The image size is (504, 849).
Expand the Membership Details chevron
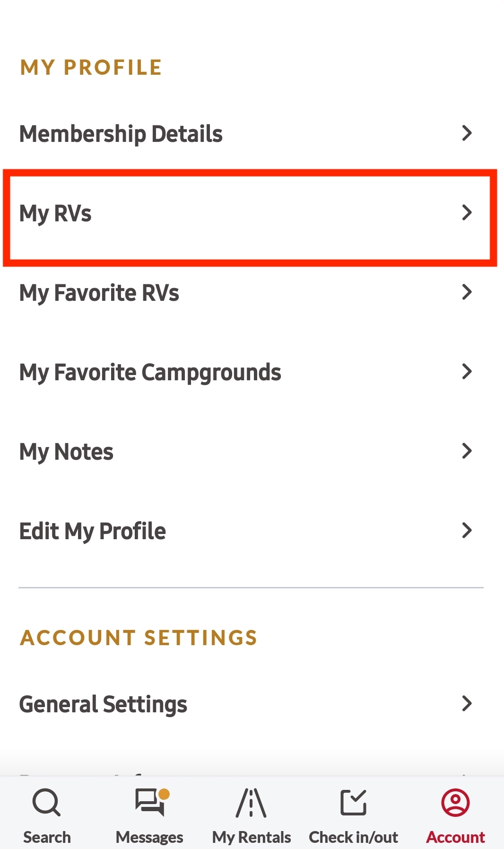tap(467, 133)
